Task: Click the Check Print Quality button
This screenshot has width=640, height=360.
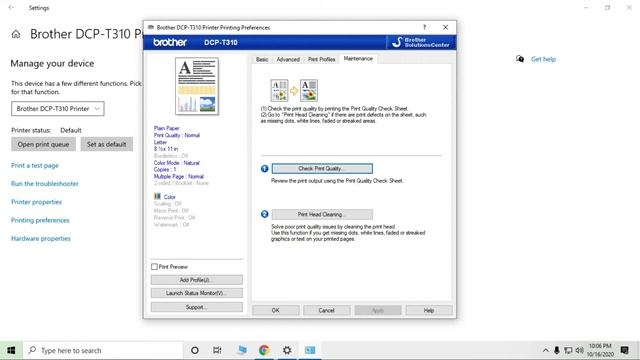Action: (322, 169)
